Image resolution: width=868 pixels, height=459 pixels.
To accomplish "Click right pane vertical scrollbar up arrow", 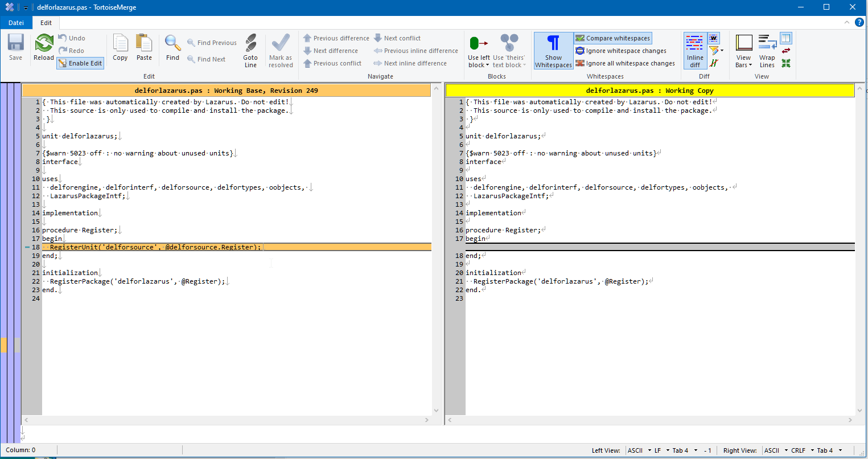I will (860, 89).
